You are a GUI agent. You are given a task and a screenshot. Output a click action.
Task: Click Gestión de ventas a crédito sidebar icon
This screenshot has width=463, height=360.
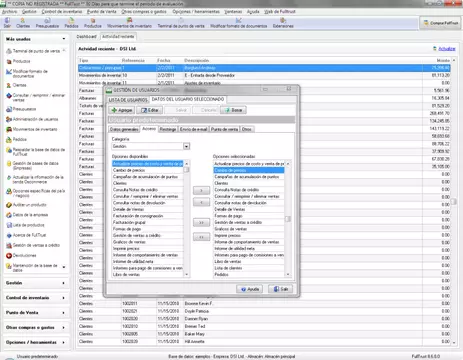(9, 245)
